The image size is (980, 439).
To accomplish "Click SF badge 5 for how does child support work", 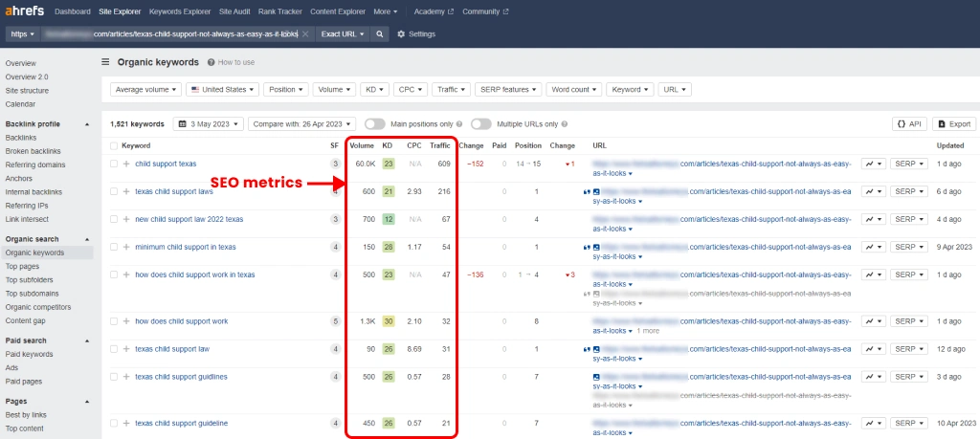I will coord(336,321).
